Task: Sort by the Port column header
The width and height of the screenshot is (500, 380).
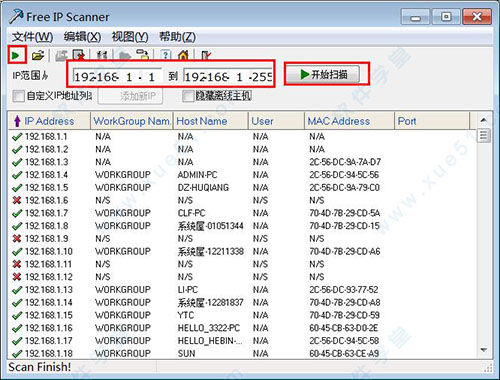Action: 432,121
